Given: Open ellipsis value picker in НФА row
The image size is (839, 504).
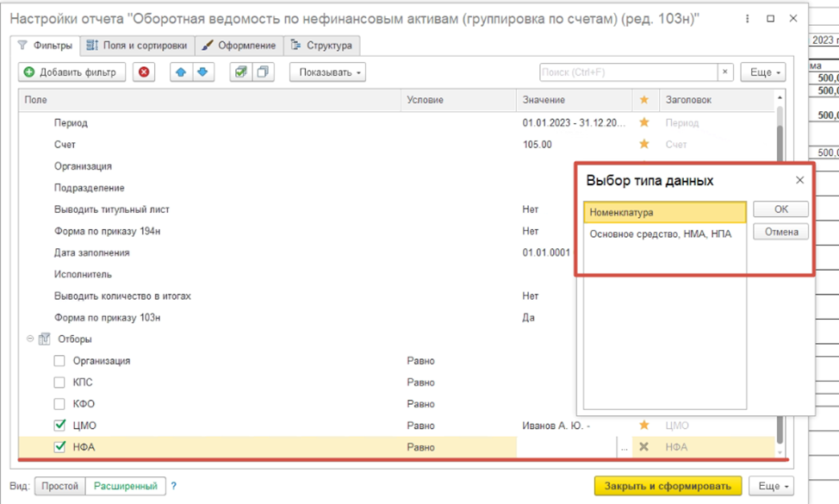Looking at the screenshot, I should [625, 447].
